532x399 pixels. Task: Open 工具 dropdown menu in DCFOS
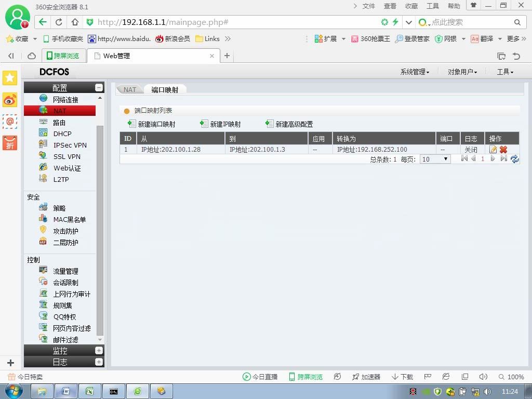pyautogui.click(x=505, y=72)
